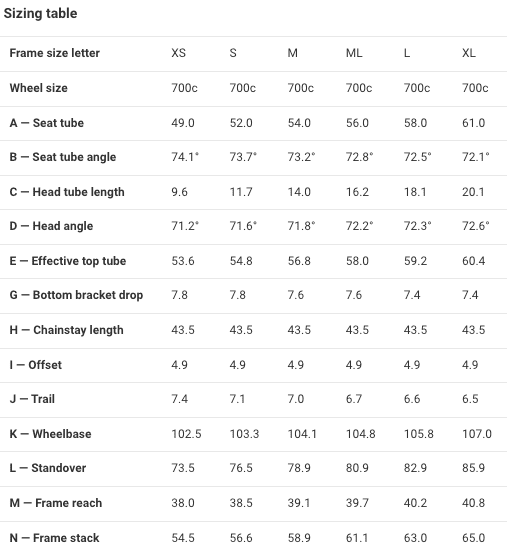The width and height of the screenshot is (507, 553).
Task: Click the C — Head tube length label
Action: point(67,192)
